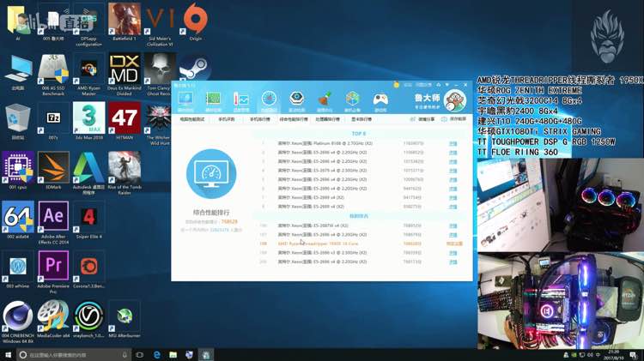The height and width of the screenshot is (361, 644).
Task: Open the Sniper Elite 4 shortcut
Action: click(x=88, y=220)
